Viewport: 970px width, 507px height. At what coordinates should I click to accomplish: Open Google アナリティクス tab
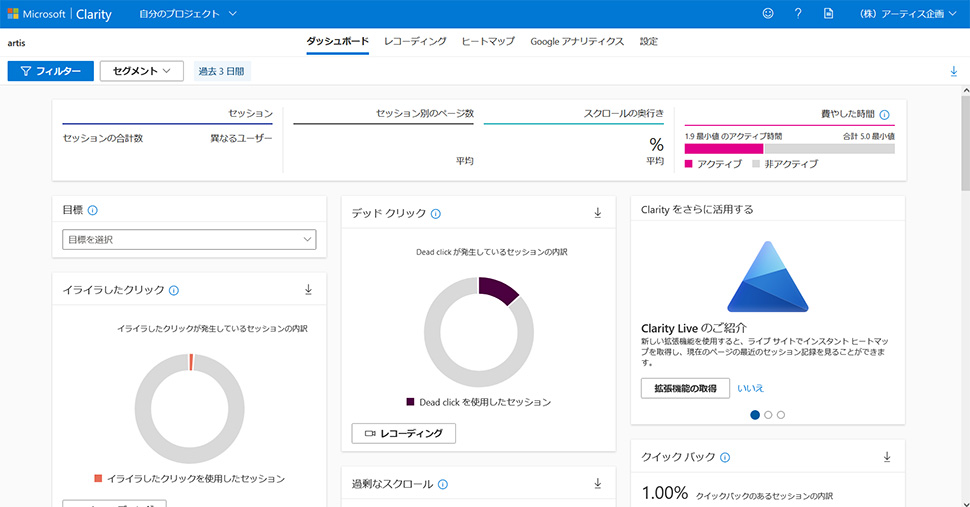[577, 41]
